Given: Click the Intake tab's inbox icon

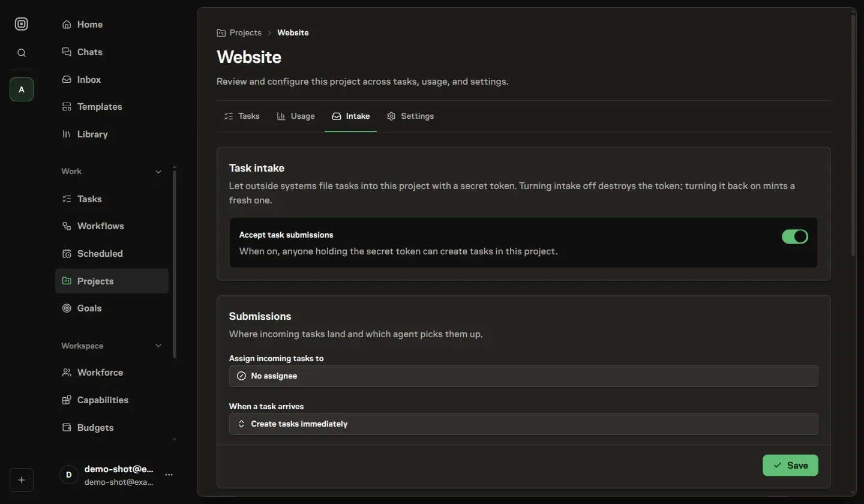Looking at the screenshot, I should pyautogui.click(x=337, y=116).
